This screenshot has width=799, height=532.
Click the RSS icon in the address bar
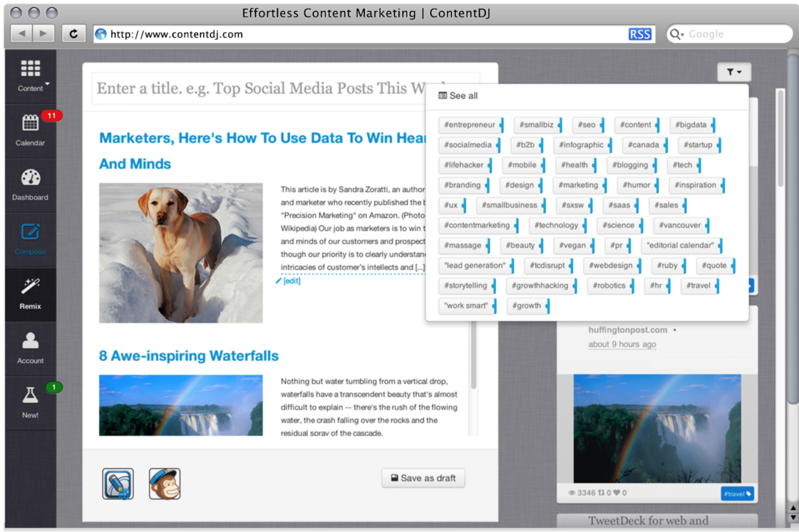click(x=640, y=34)
